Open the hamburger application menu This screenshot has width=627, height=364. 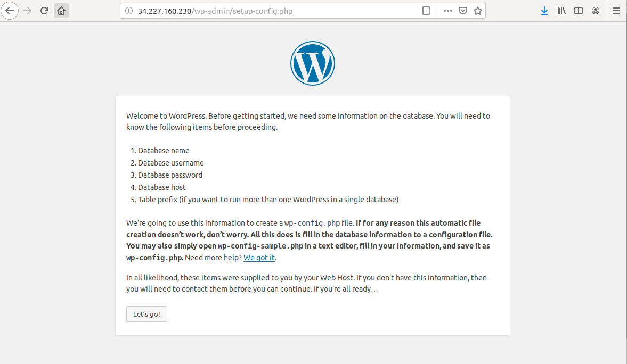[616, 11]
